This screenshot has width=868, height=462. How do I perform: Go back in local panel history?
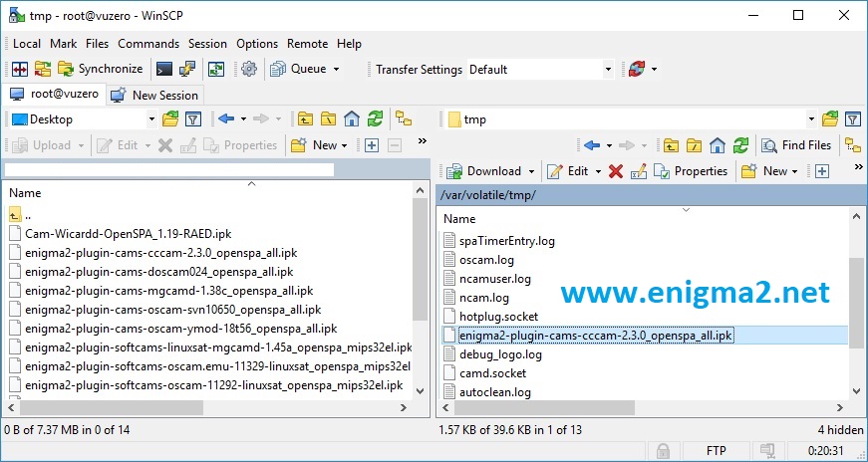[226, 118]
